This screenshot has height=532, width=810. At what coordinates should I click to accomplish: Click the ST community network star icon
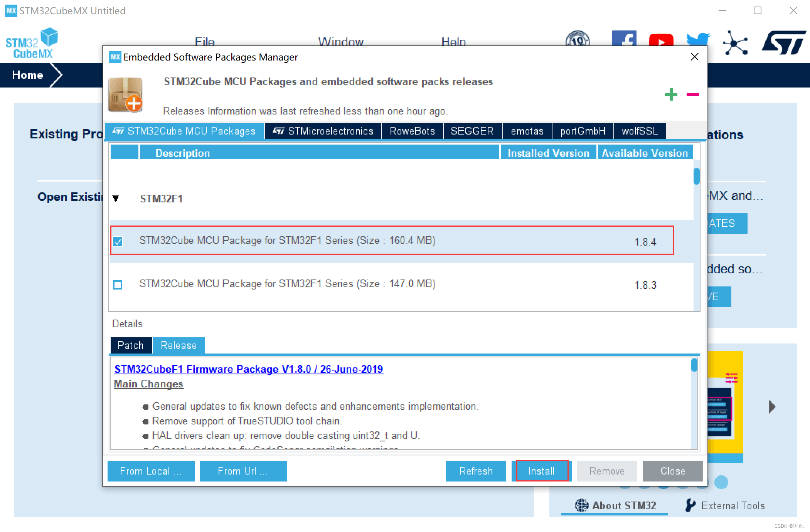tap(735, 43)
